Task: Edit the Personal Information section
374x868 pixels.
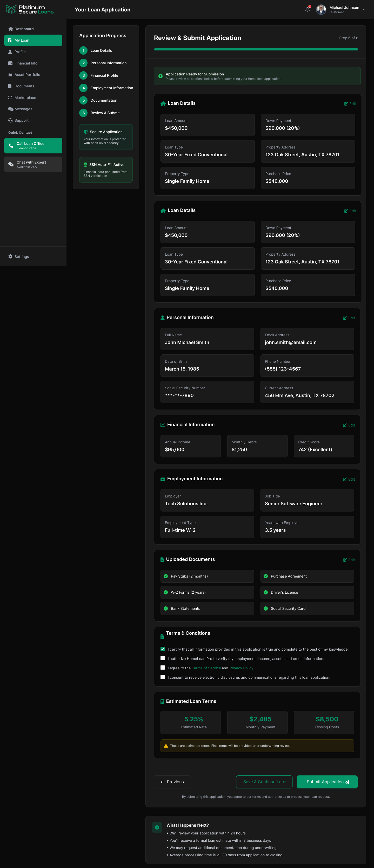Action: tap(349, 318)
